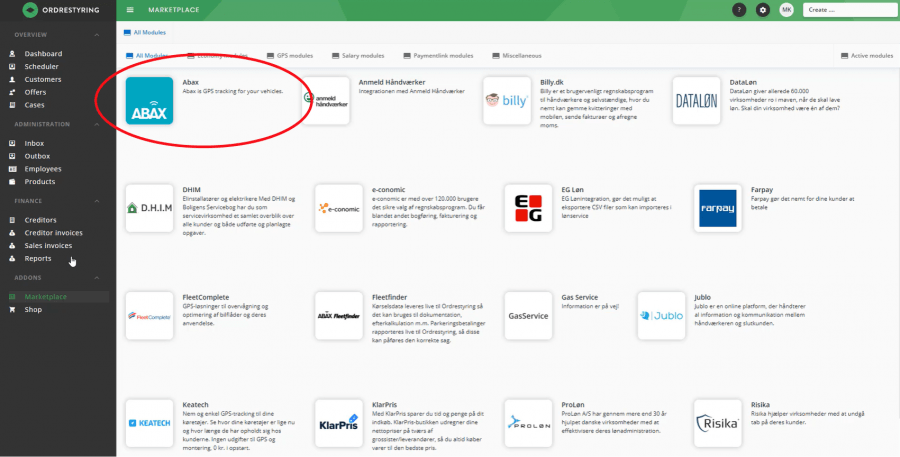Switch to the GPS modules tab
900x457 pixels.
pyautogui.click(x=290, y=56)
